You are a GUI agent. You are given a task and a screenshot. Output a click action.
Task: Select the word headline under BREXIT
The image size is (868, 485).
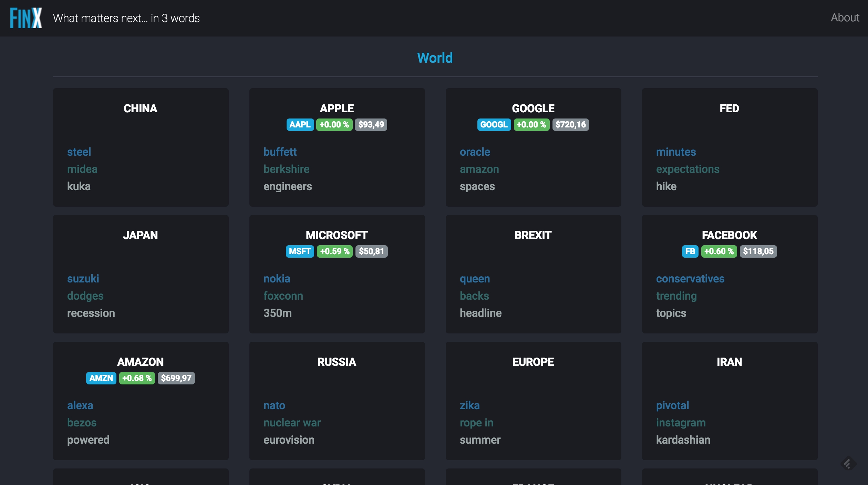click(x=481, y=313)
